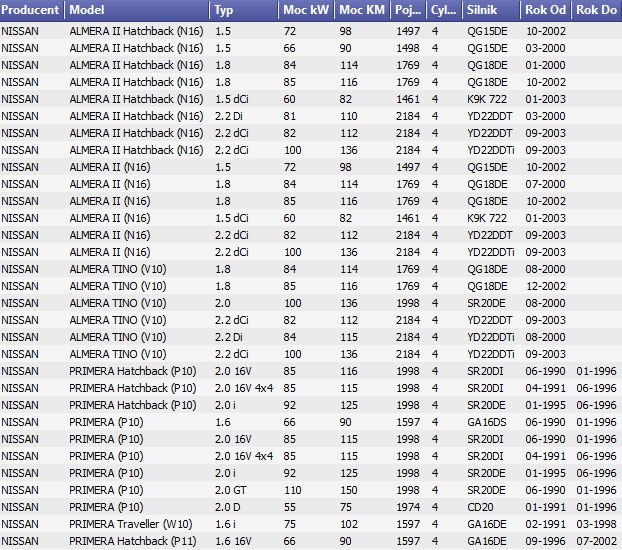This screenshot has height=550, width=622.
Task: Select 01-2000 date in ALMERA II Hatchback 1.8 row
Action: [545, 65]
